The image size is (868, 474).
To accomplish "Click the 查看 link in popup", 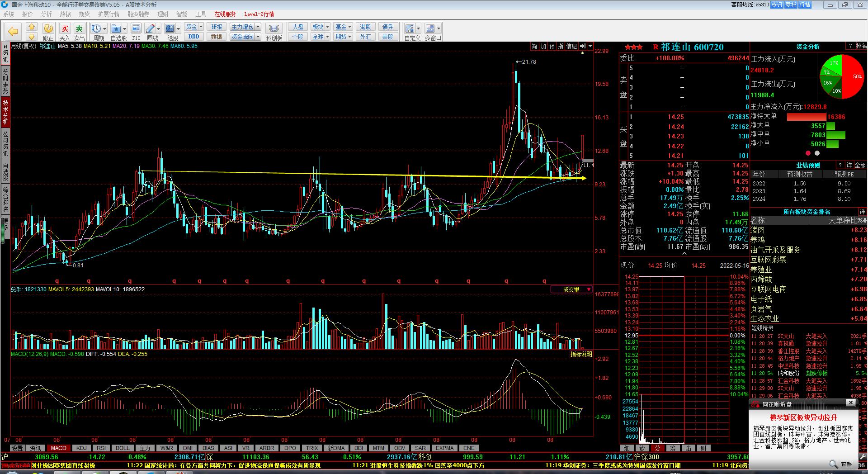I will (x=846, y=465).
